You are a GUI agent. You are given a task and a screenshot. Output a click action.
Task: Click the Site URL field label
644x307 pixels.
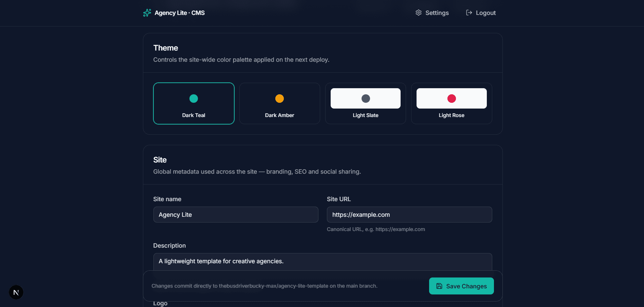click(x=339, y=199)
